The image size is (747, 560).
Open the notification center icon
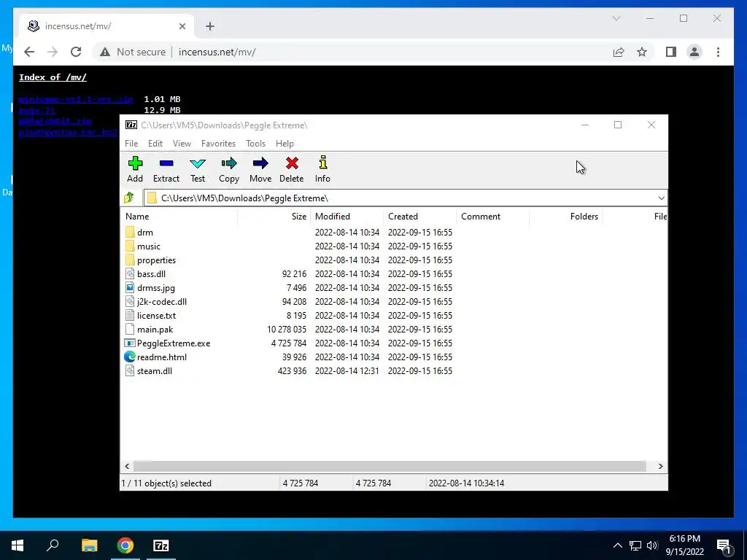(724, 547)
